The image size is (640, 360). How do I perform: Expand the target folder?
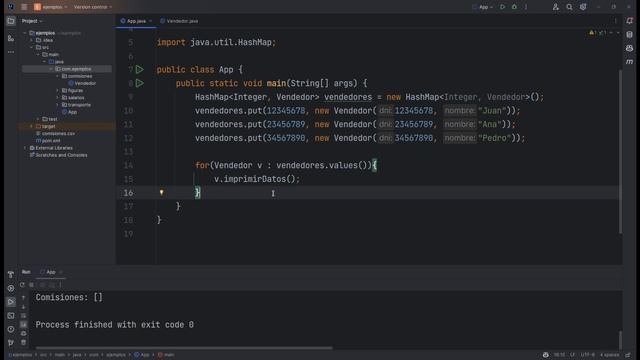pyautogui.click(x=32, y=127)
